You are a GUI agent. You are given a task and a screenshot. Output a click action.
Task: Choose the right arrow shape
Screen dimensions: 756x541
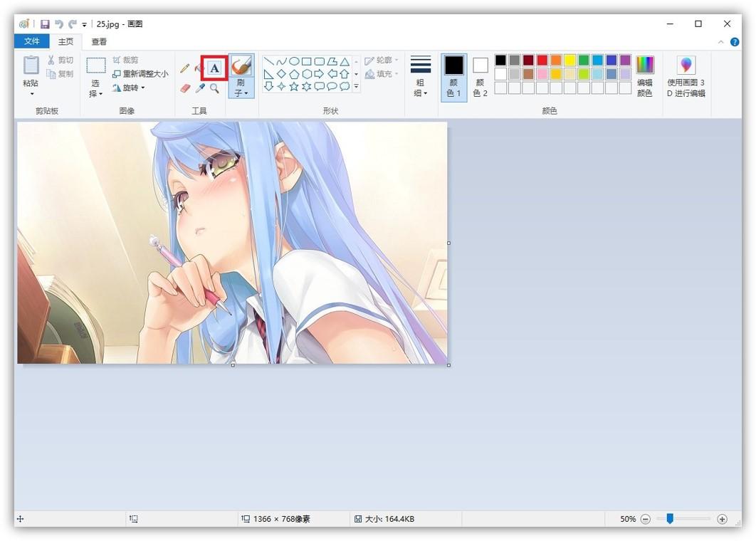[x=319, y=74]
